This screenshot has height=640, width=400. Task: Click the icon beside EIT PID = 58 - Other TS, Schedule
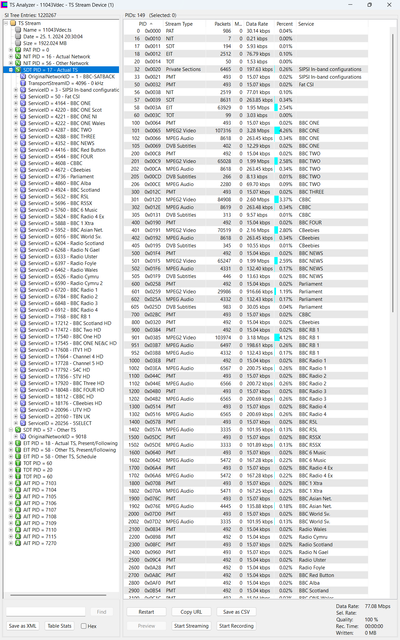[18, 456]
